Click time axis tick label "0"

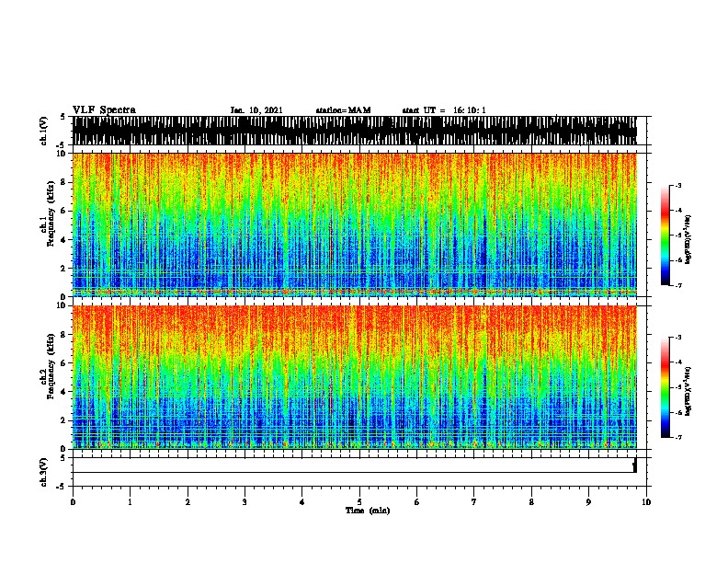pos(73,501)
